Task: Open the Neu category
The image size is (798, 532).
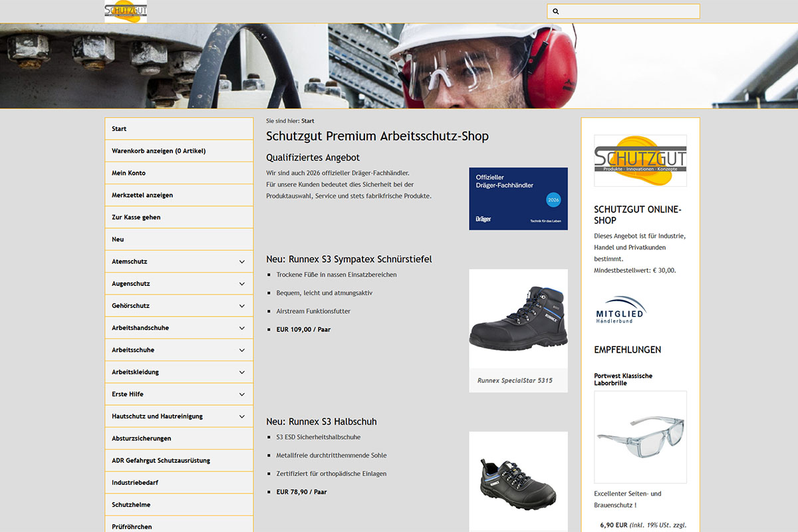Action: tap(179, 239)
